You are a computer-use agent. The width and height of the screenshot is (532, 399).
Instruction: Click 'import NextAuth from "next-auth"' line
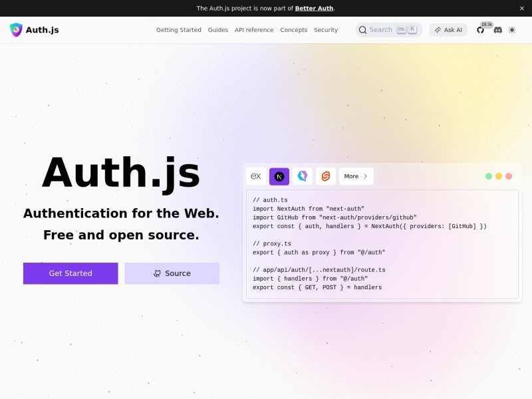pos(309,209)
